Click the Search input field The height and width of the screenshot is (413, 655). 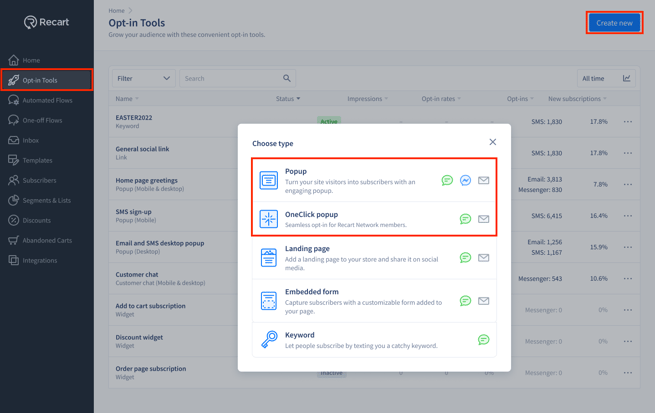click(x=237, y=78)
